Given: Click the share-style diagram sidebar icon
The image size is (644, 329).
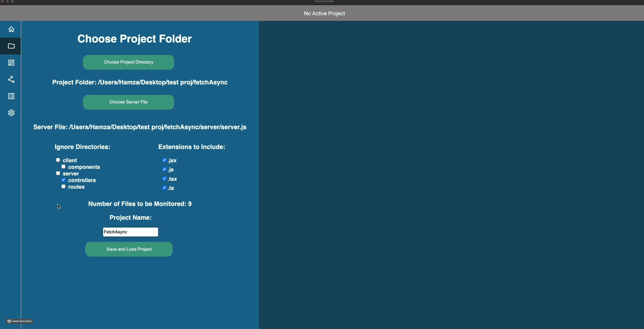Looking at the screenshot, I should [11, 79].
